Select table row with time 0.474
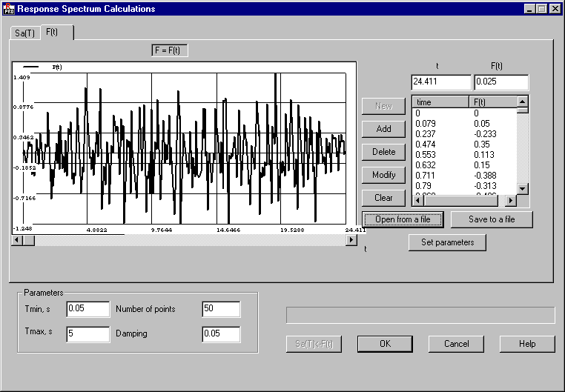This screenshot has height=392, width=565. 464,144
